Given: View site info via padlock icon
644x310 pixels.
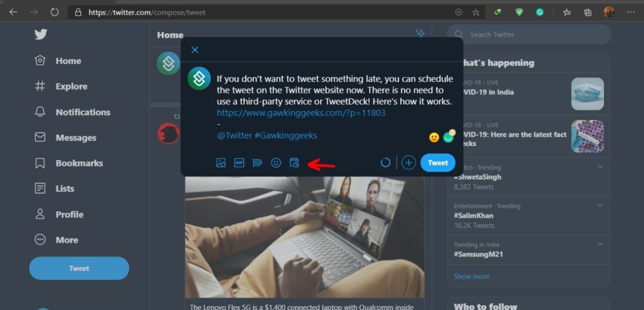Looking at the screenshot, I should 78,12.
